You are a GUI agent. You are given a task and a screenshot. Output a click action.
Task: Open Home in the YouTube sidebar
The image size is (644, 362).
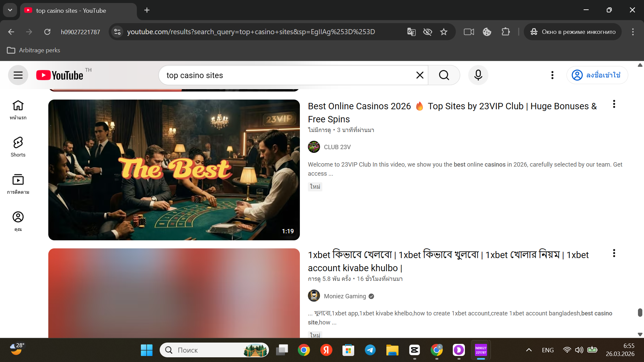click(18, 110)
